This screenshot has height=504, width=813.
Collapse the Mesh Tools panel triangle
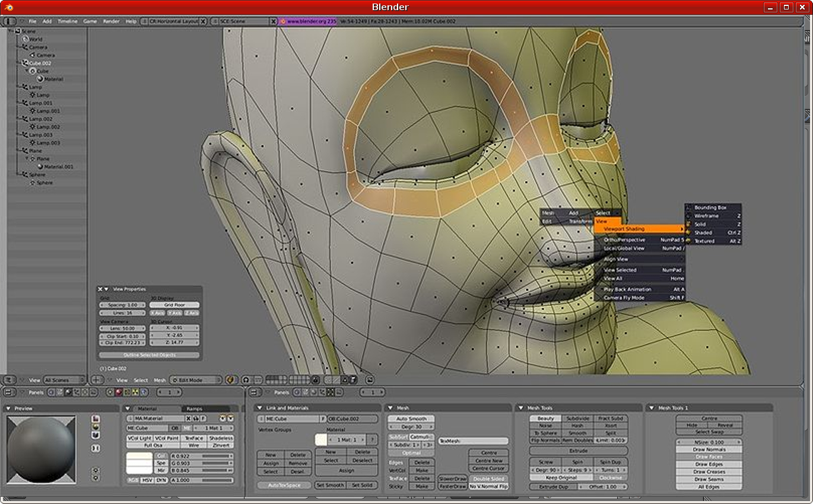(x=520, y=408)
